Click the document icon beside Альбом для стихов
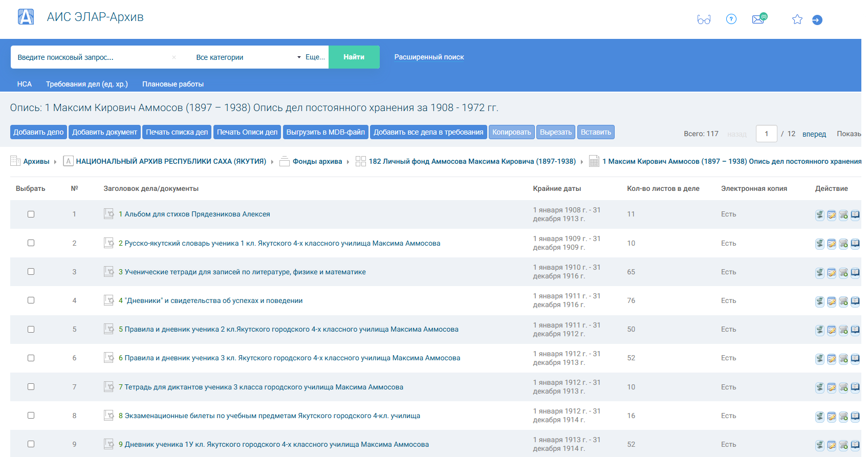 108,214
